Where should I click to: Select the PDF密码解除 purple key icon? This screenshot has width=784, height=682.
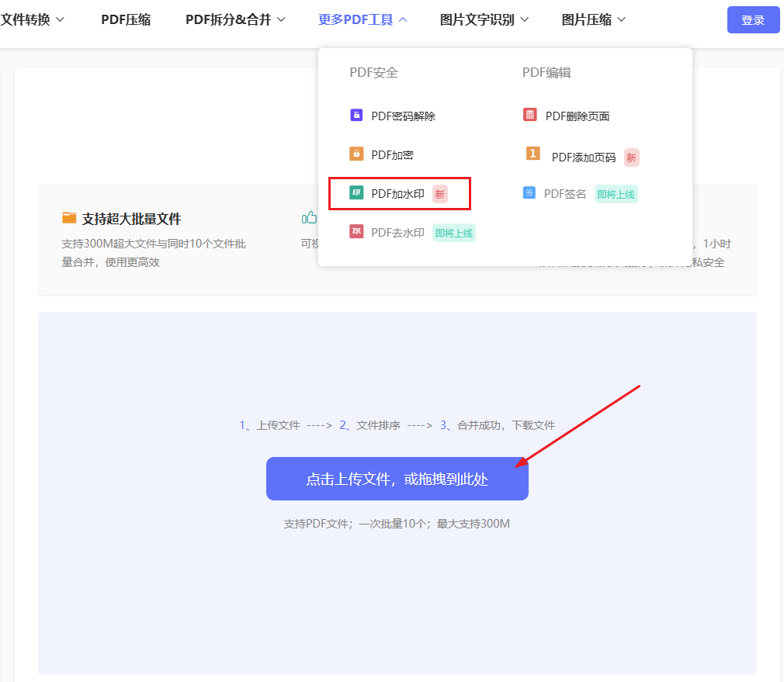point(356,114)
